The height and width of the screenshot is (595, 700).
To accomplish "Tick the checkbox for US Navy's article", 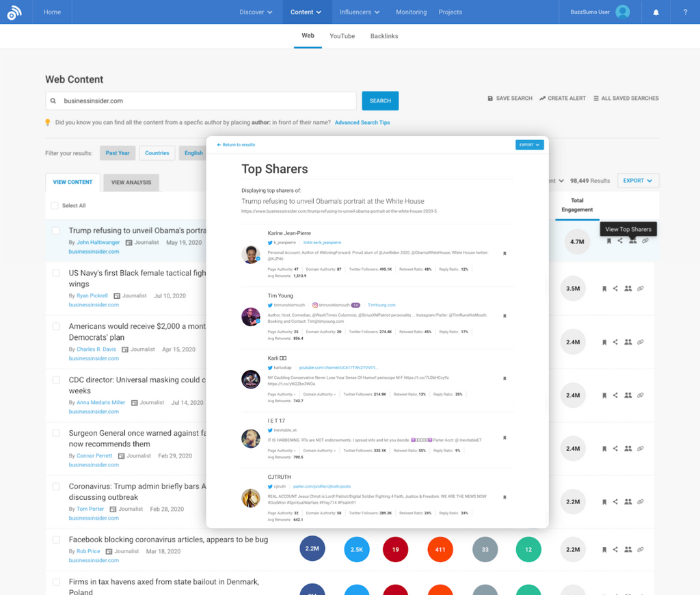I will (56, 273).
